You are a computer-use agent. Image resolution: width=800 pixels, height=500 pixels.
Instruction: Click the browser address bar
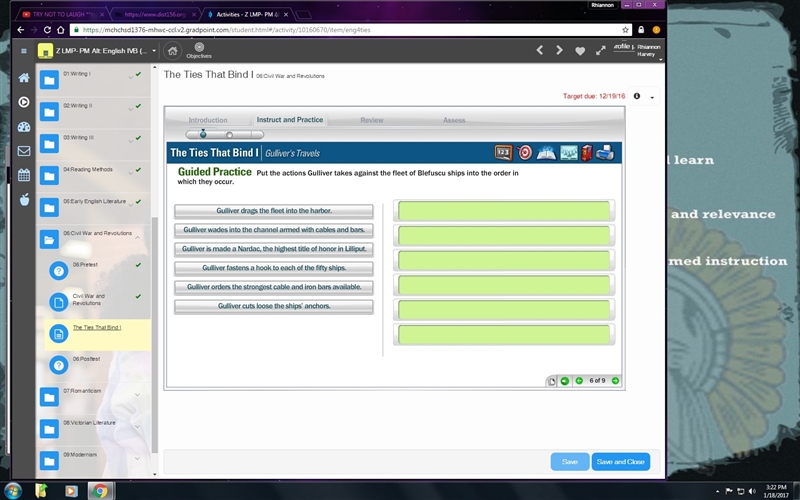coord(349,30)
